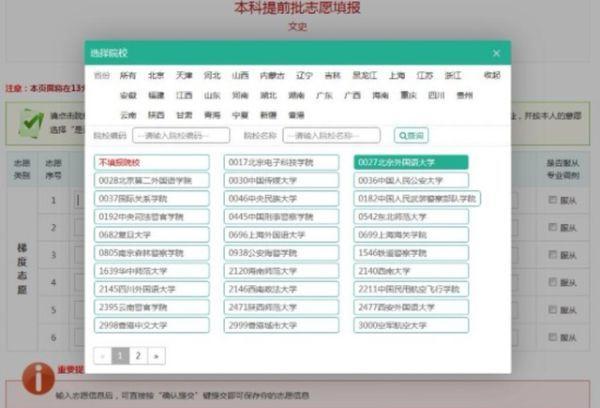Select 0192中央司法警官学院
The image size is (600, 408).
coord(152,217)
